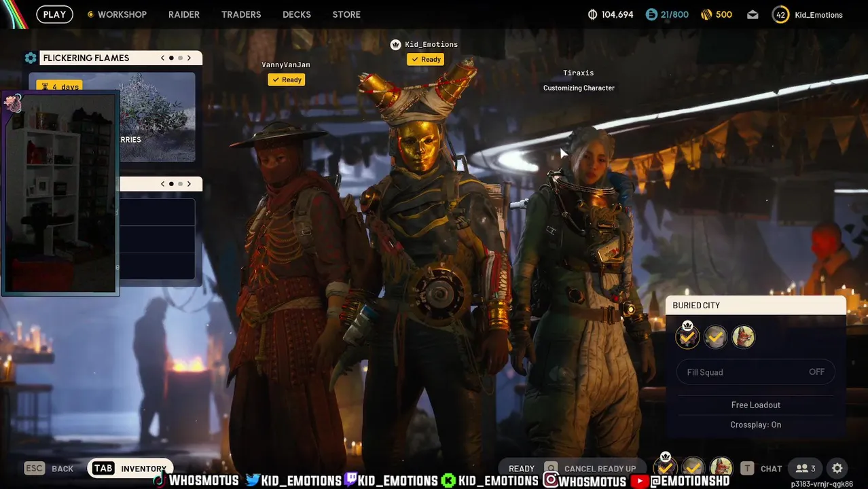Select second page dot of second panel

(x=180, y=183)
